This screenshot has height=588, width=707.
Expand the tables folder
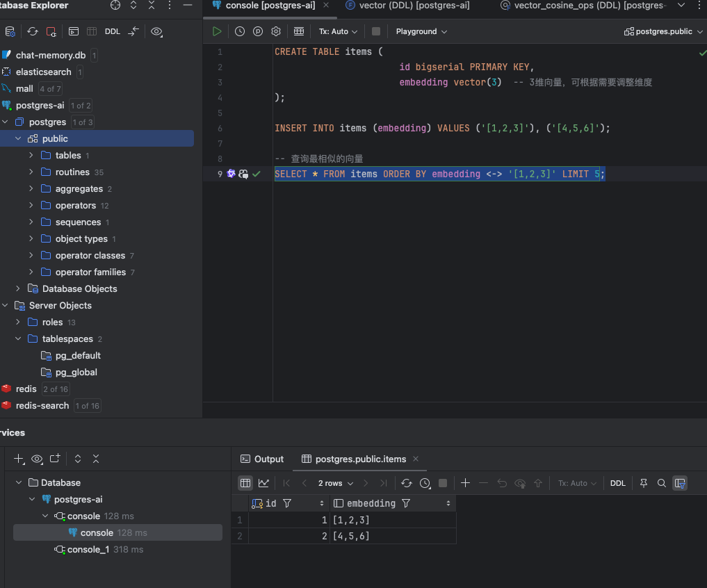pyautogui.click(x=31, y=155)
